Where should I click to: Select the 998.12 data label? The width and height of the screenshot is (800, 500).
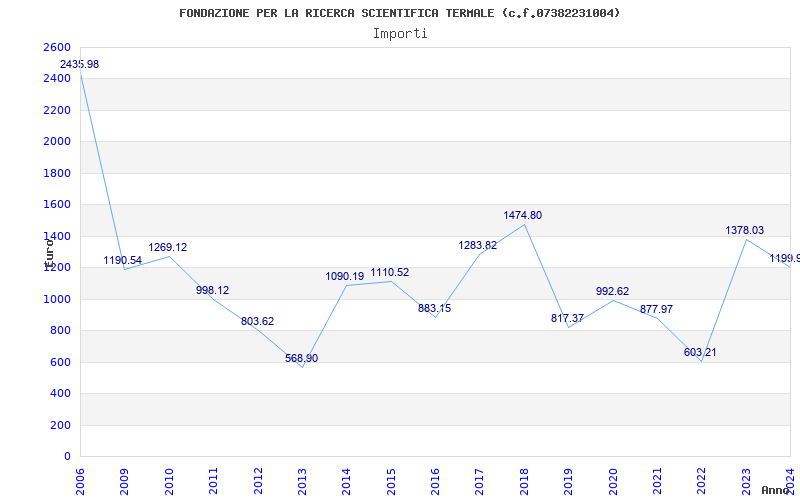pos(212,290)
